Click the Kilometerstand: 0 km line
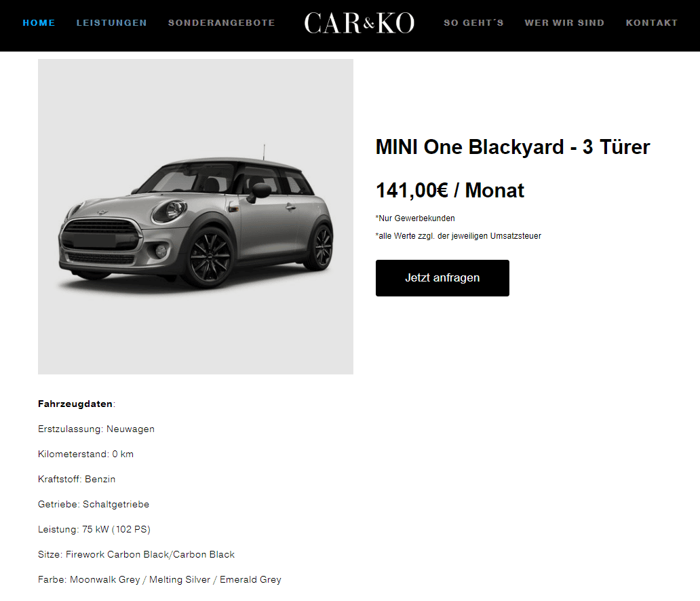This screenshot has height=601, width=700. click(x=85, y=454)
